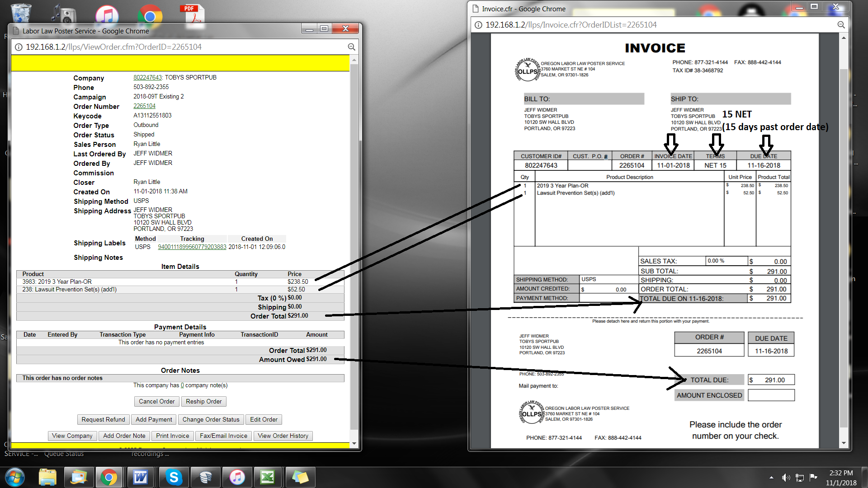Click volume speaker icon in system tray
This screenshot has width=868, height=488.
tap(786, 478)
